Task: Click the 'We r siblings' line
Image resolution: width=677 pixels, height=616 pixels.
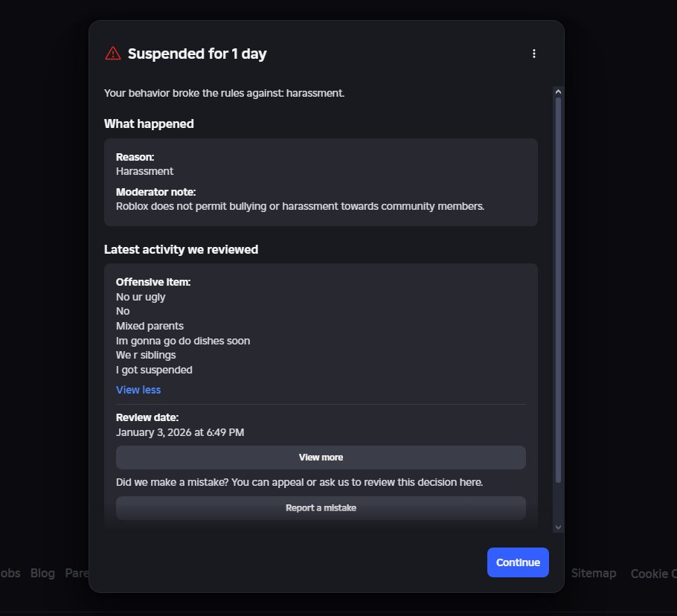Action: click(146, 356)
